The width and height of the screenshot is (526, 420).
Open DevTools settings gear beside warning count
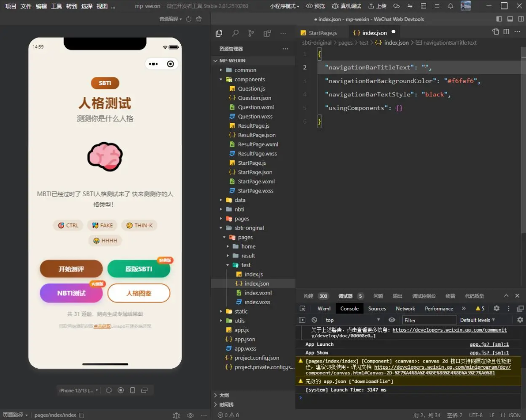497,308
